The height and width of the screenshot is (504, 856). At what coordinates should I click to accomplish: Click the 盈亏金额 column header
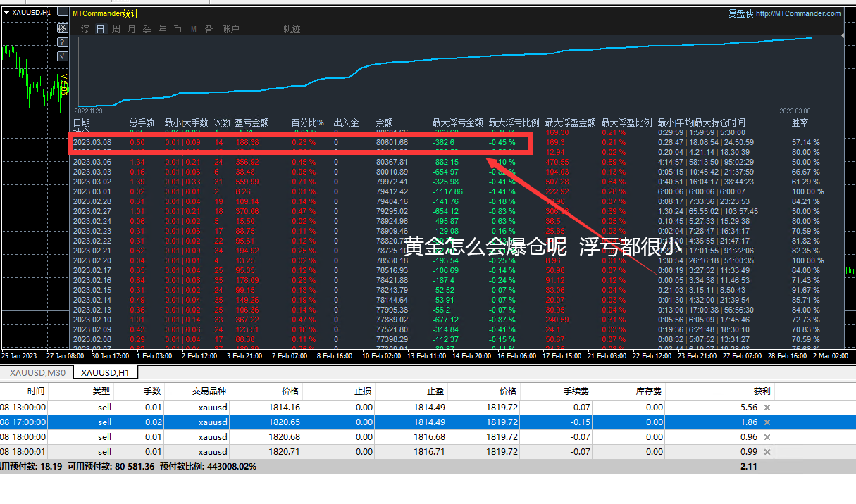coord(252,122)
